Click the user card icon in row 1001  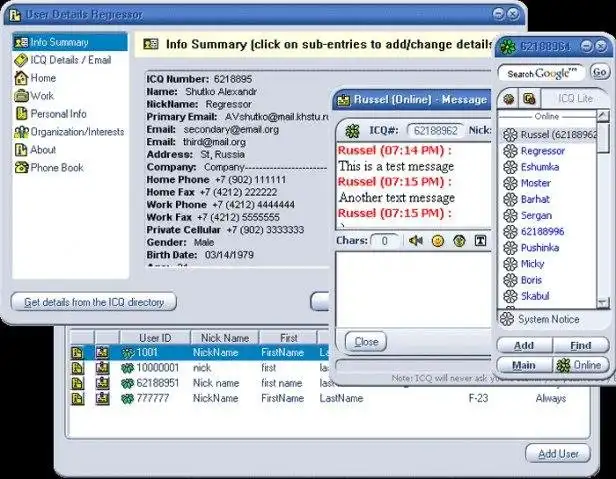point(103,352)
